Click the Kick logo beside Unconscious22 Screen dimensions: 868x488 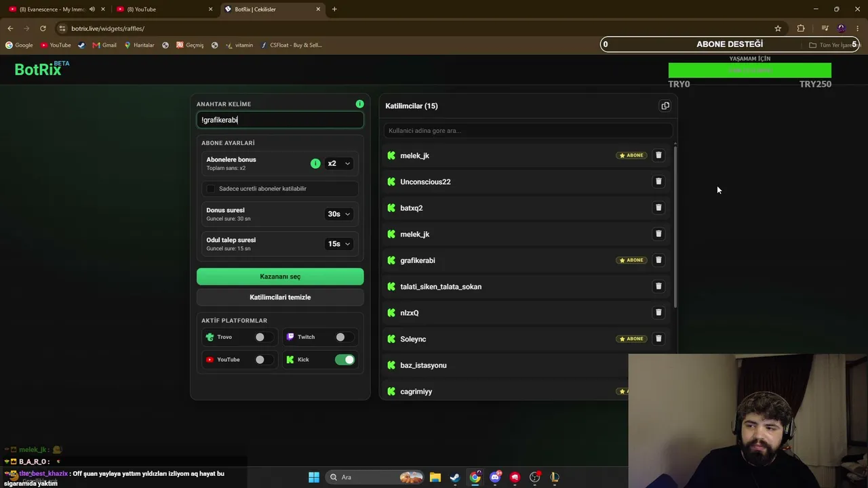[x=391, y=182]
